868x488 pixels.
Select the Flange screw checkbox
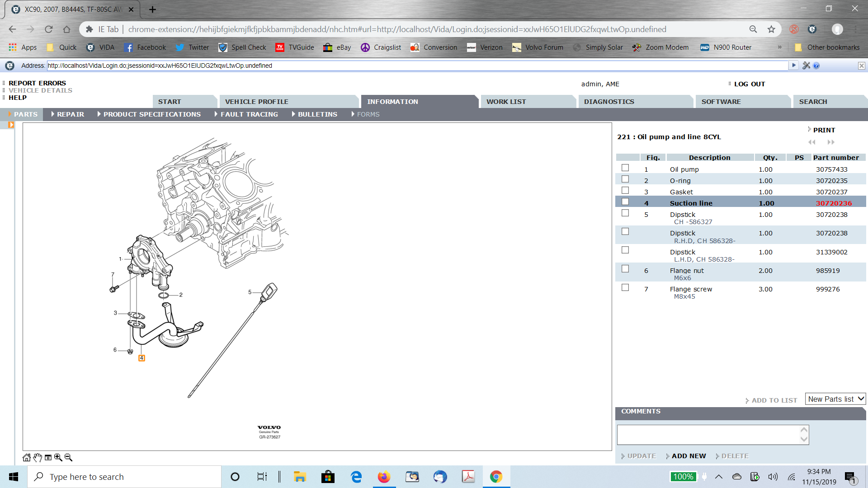point(625,287)
